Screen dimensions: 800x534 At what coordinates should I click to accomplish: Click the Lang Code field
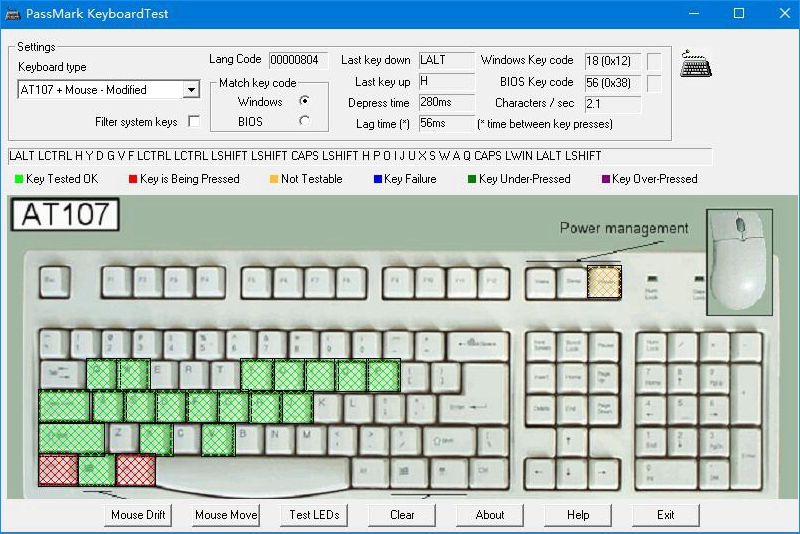[x=297, y=60]
